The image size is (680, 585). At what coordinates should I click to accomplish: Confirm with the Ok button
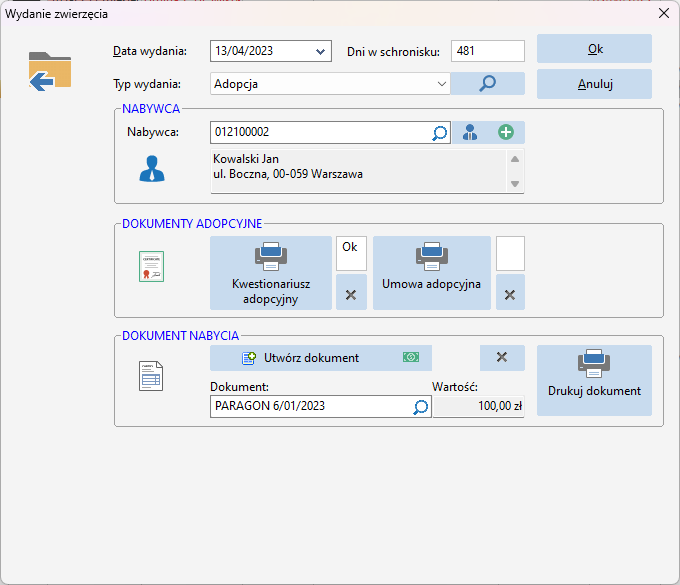[x=594, y=49]
